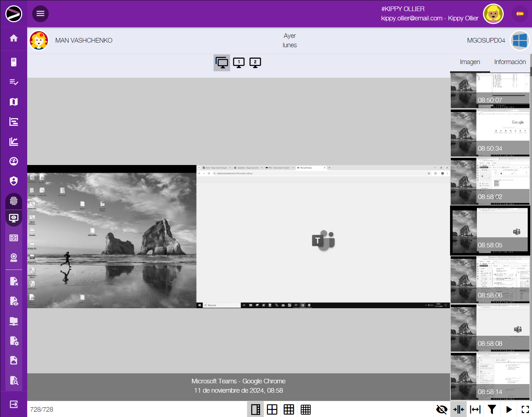Enter fullscreen mode

(525, 409)
